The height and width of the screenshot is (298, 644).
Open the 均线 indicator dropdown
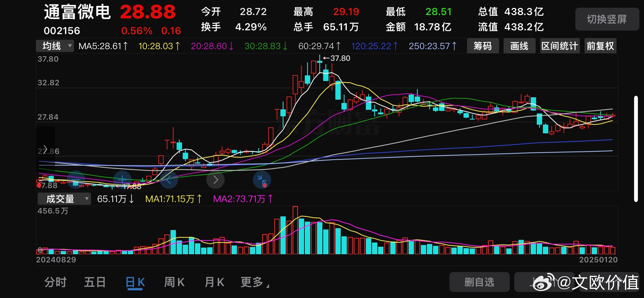[x=55, y=46]
